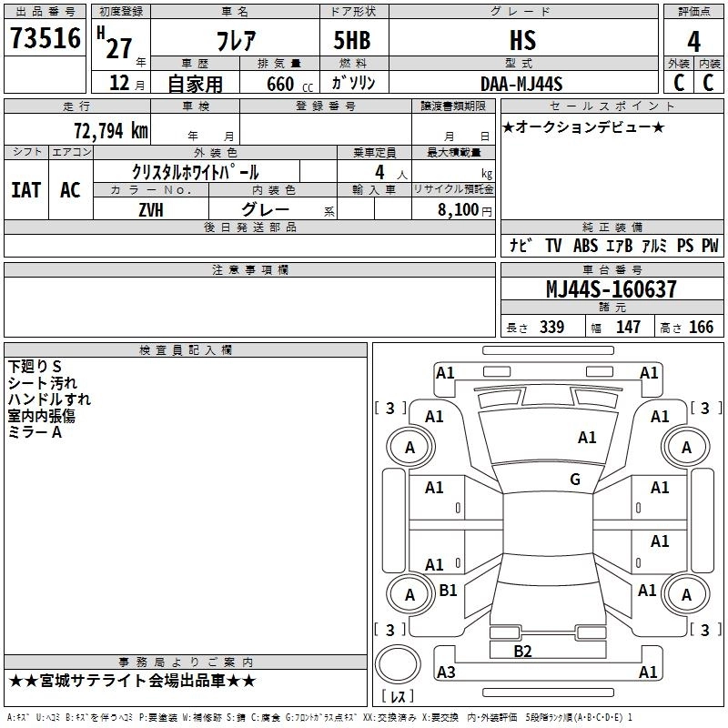Click the air conditioner value AC
Viewport: 728px width, 728px height.
(70, 190)
